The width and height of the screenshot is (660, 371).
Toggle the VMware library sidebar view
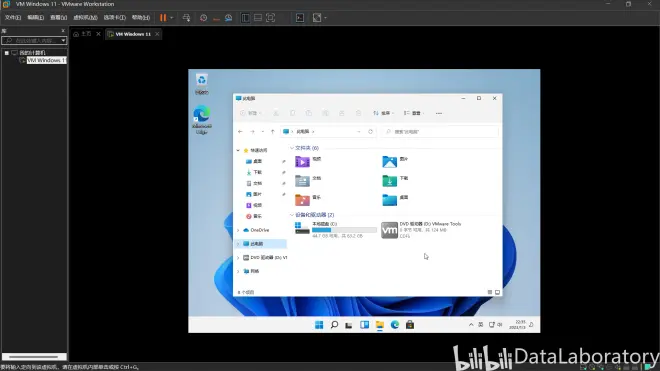point(245,18)
